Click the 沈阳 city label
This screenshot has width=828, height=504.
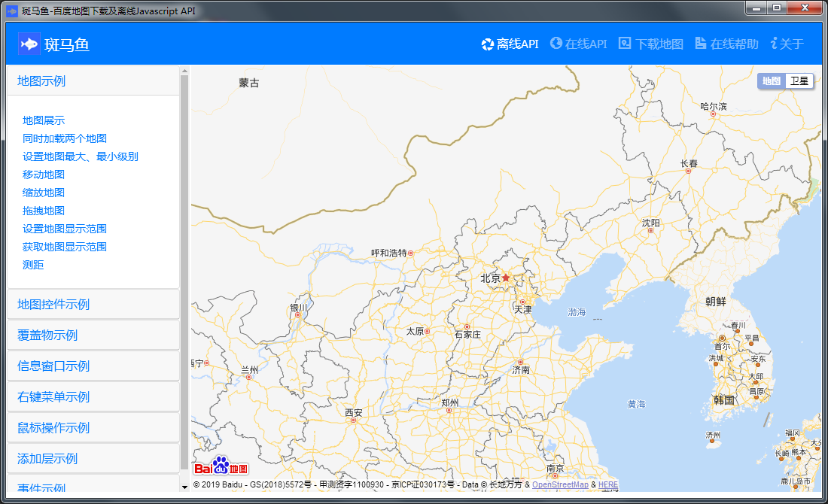650,223
